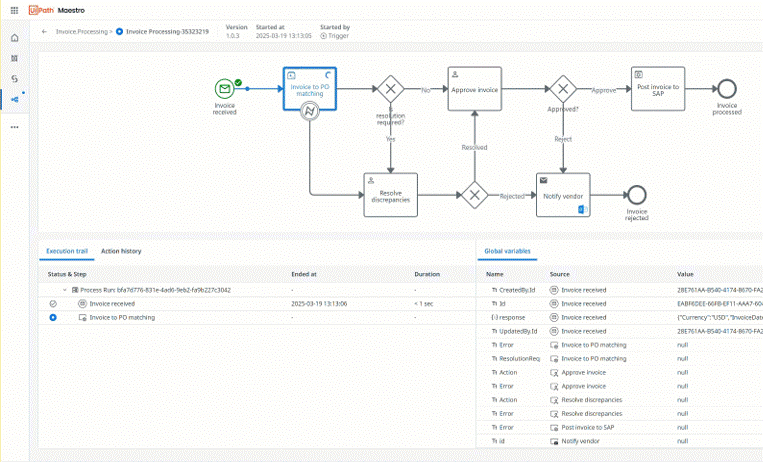Viewport: 763px width, 462px height.
Task: Open the Global variables tab
Action: pyautogui.click(x=507, y=251)
